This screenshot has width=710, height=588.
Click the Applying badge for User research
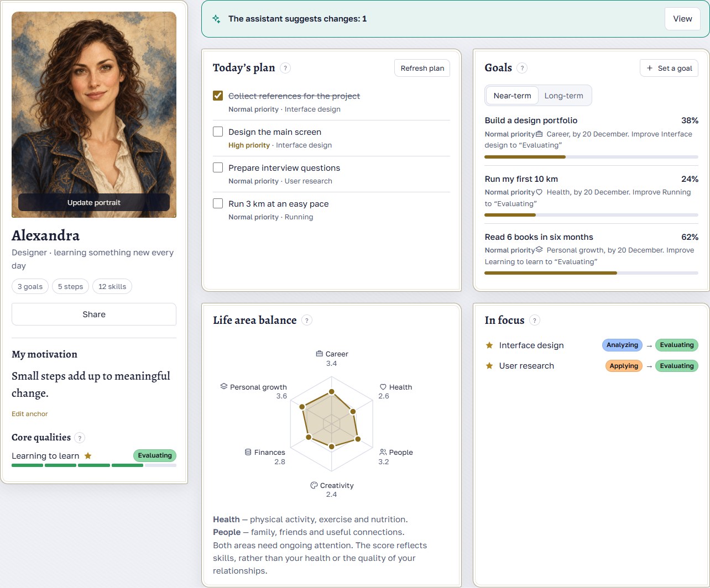[624, 366]
